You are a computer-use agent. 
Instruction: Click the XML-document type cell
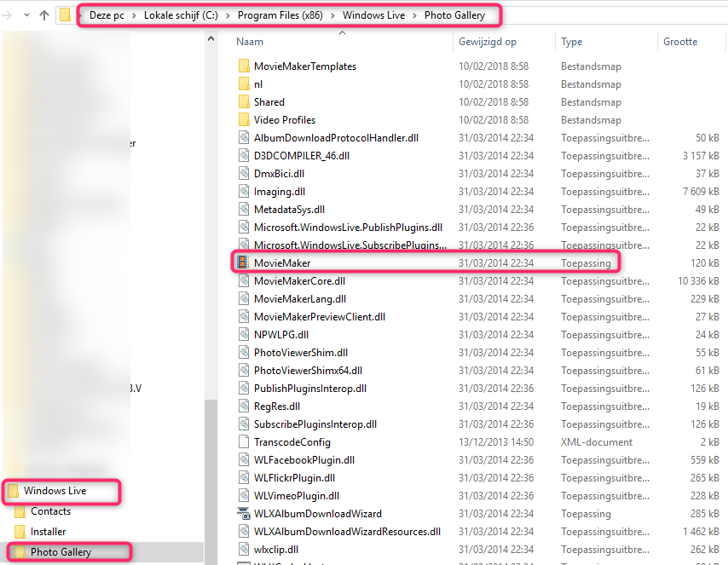tap(597, 442)
